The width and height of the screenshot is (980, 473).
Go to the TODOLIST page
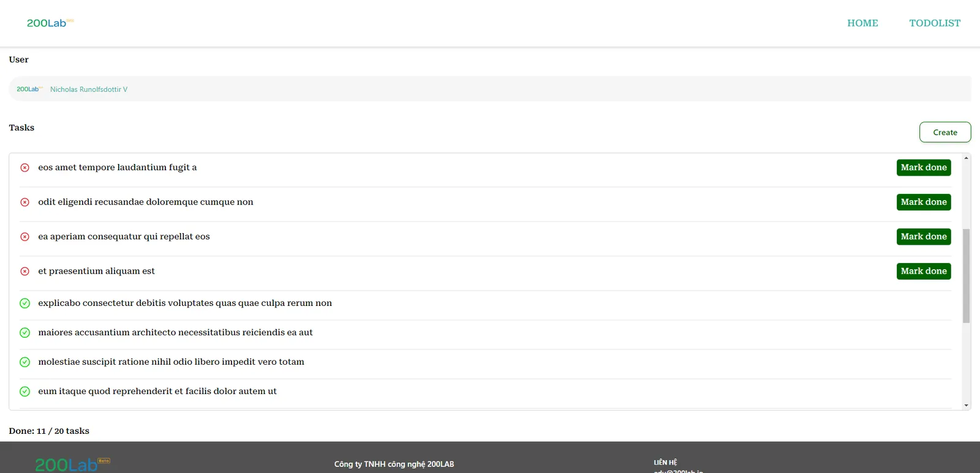coord(935,23)
